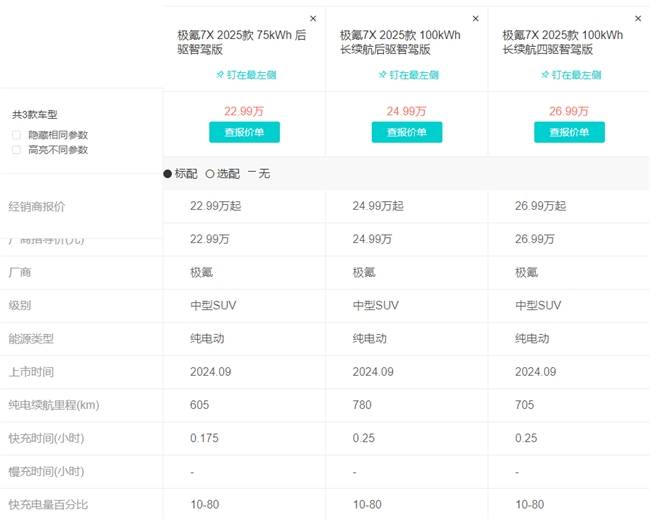Click 查报价单 under 26.99万
650x521 pixels.
pos(569,132)
